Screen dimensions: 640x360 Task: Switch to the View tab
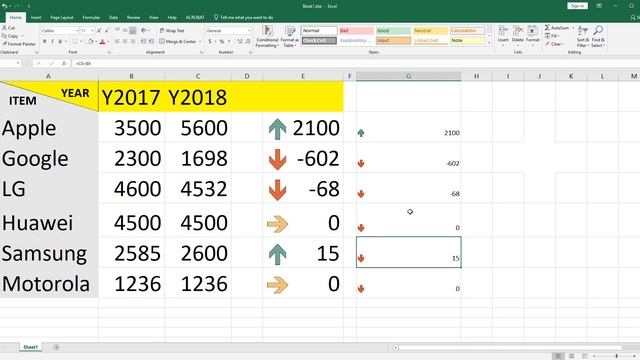154,18
